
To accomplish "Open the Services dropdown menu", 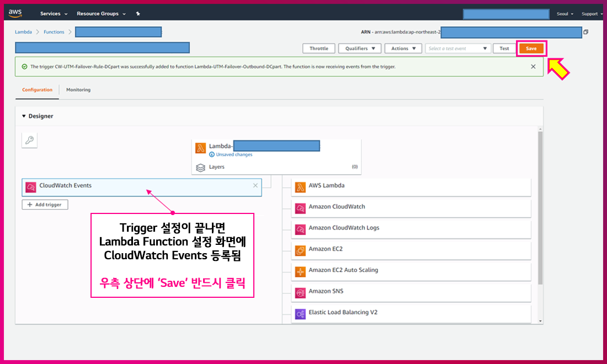I will [54, 14].
